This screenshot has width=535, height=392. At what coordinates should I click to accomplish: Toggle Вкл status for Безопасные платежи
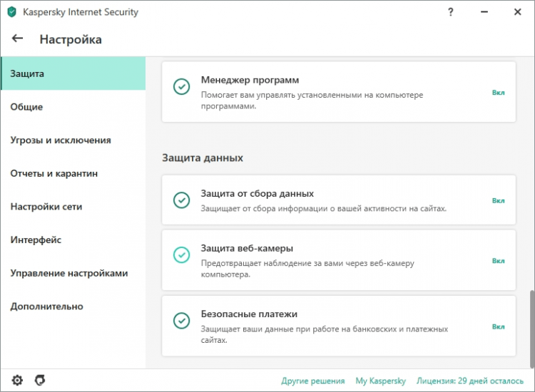tap(498, 326)
